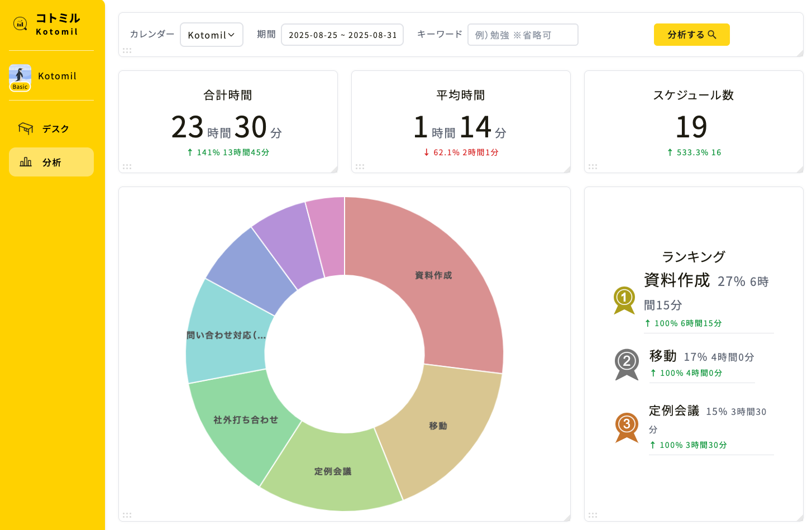
Task: Click the gold first place medal icon
Action: point(624,300)
